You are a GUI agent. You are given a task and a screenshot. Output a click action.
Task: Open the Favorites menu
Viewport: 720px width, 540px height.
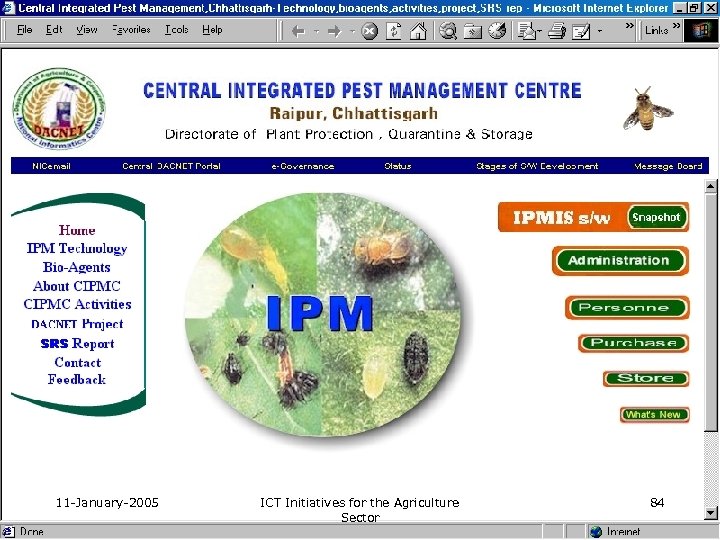pyautogui.click(x=131, y=30)
